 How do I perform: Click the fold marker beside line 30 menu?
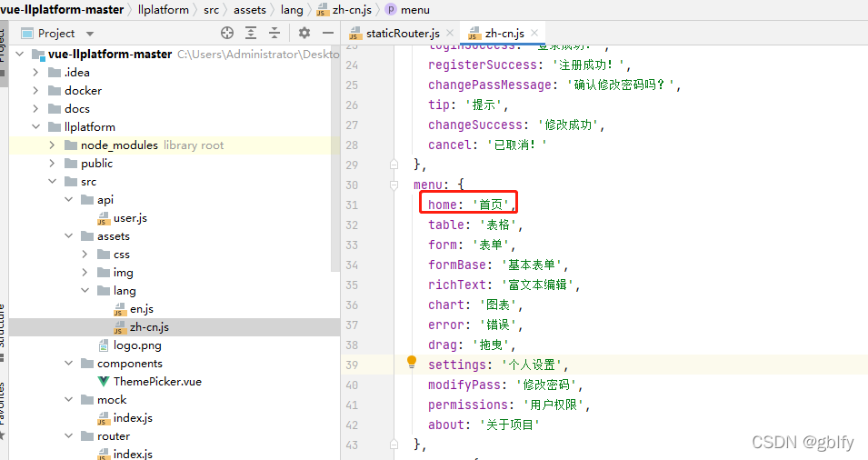click(394, 185)
